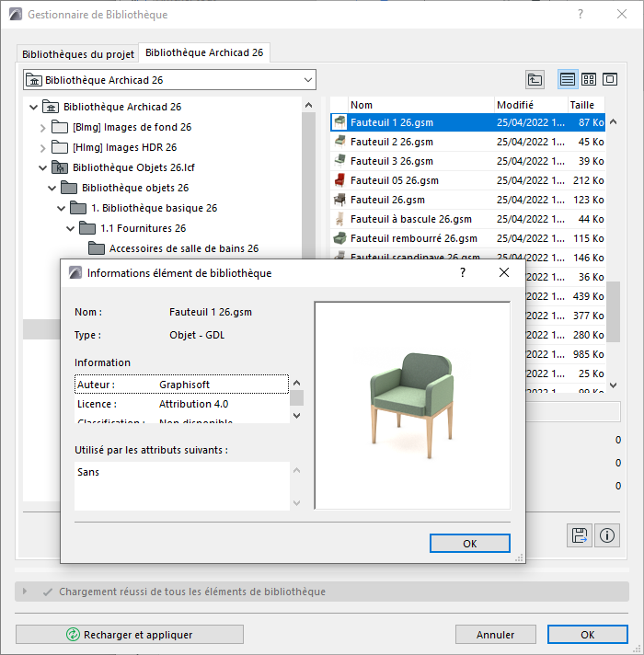Screen dimensions: 644x655
Task: Select Fauteuil 2 26.gsm file name
Action: click(392, 142)
